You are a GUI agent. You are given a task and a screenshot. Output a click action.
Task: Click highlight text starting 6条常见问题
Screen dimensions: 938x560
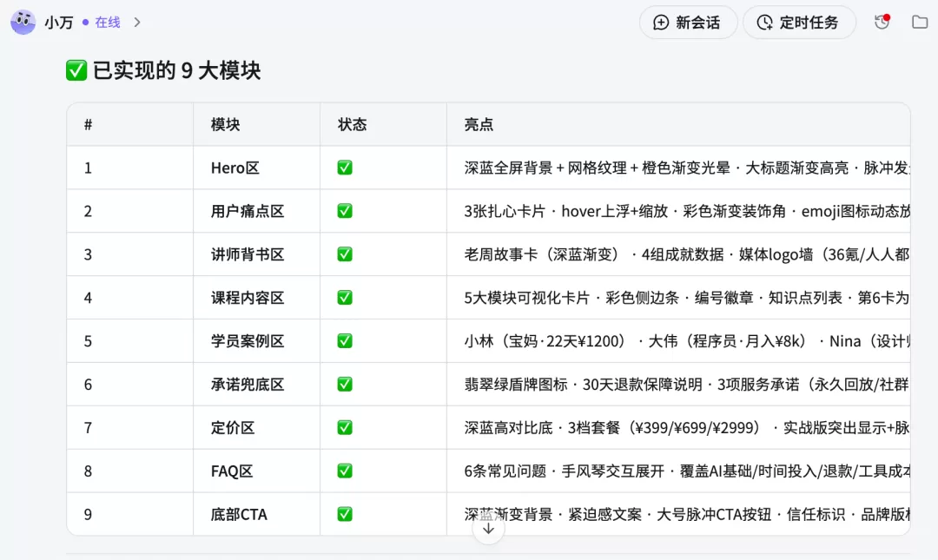click(687, 471)
